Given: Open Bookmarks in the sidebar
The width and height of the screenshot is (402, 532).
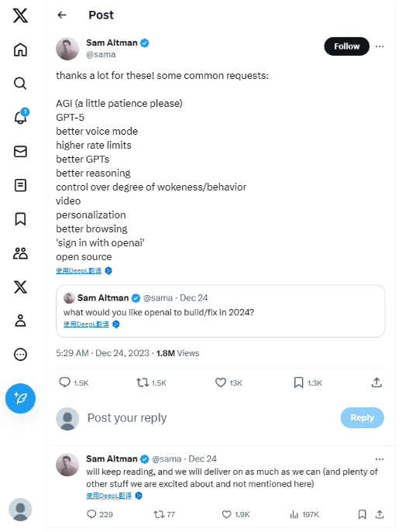Looking at the screenshot, I should click(x=20, y=219).
